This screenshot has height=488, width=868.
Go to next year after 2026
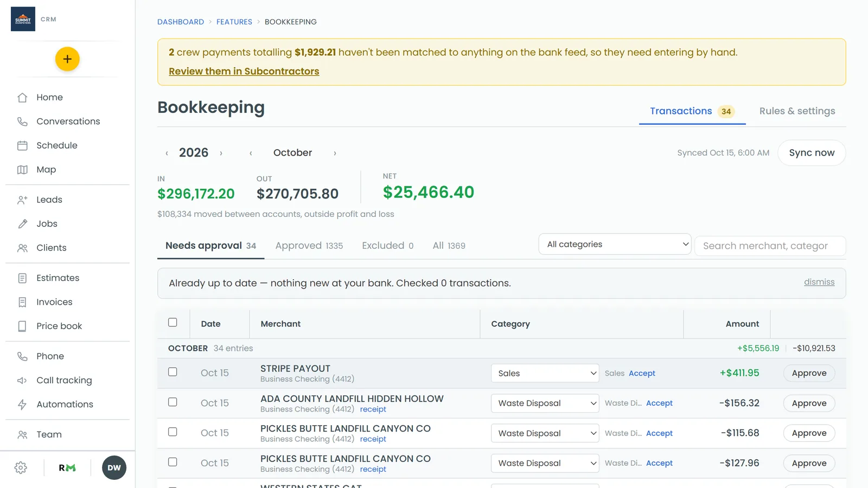point(221,153)
